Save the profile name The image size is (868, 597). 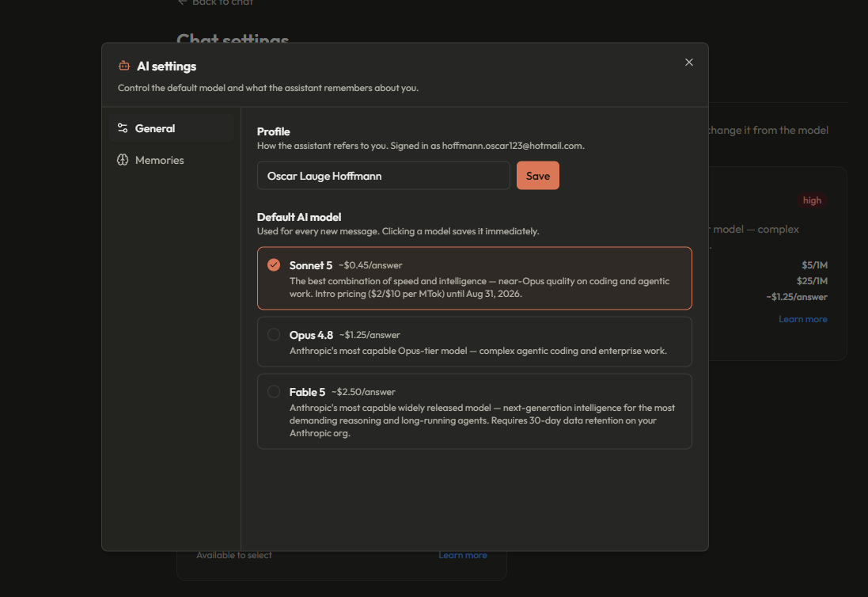click(537, 176)
